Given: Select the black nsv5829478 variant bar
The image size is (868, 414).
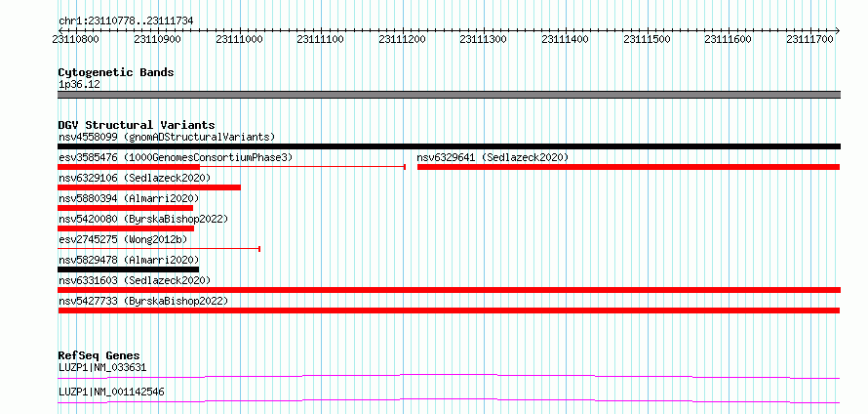Looking at the screenshot, I should 128,269.
